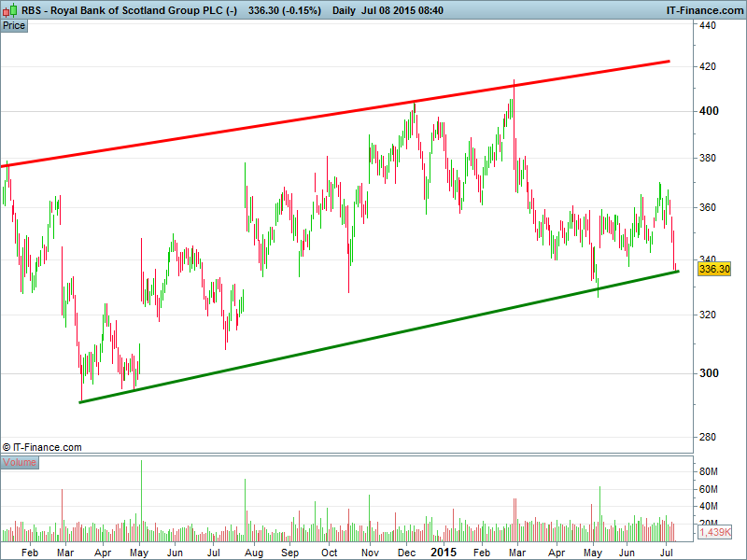Click the candlestick chart icon in title bar

pyautogui.click(x=9, y=10)
